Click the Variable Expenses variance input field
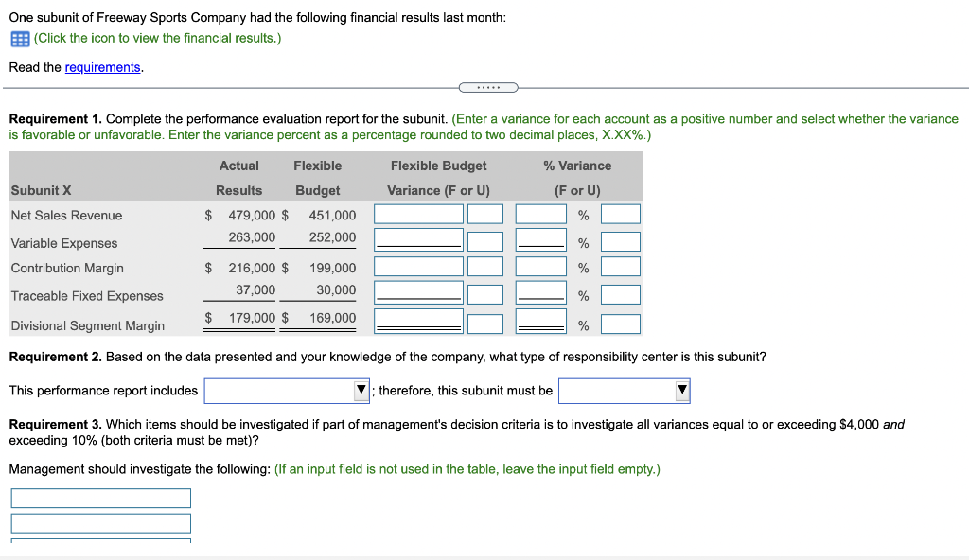969x560 pixels. (418, 240)
